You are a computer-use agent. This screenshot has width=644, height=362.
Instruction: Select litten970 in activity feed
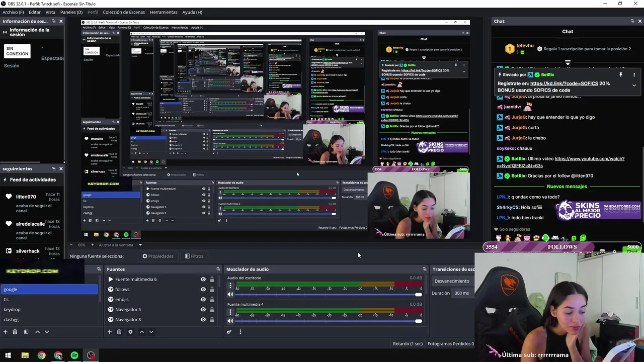tap(26, 197)
